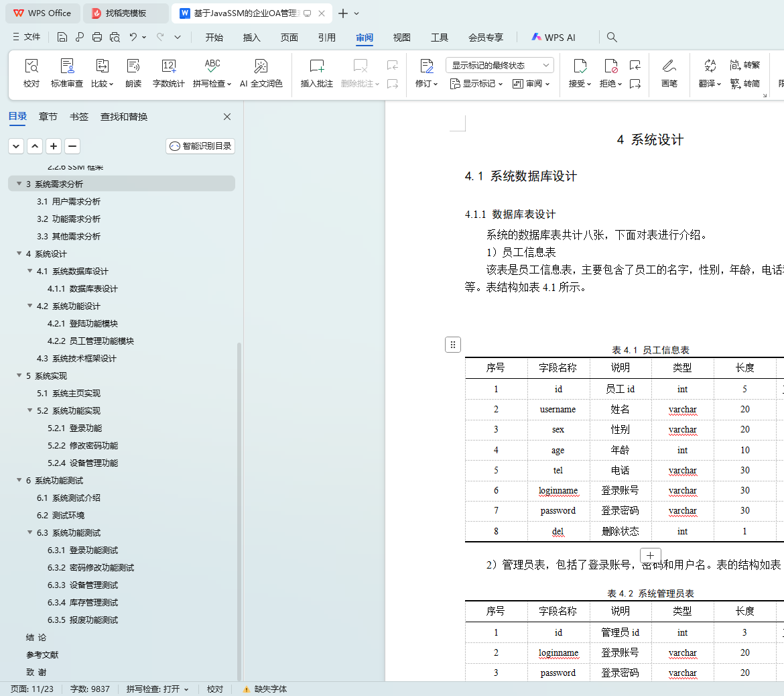Open the 视图 ribbon tab
The width and height of the screenshot is (784, 696).
pos(401,38)
